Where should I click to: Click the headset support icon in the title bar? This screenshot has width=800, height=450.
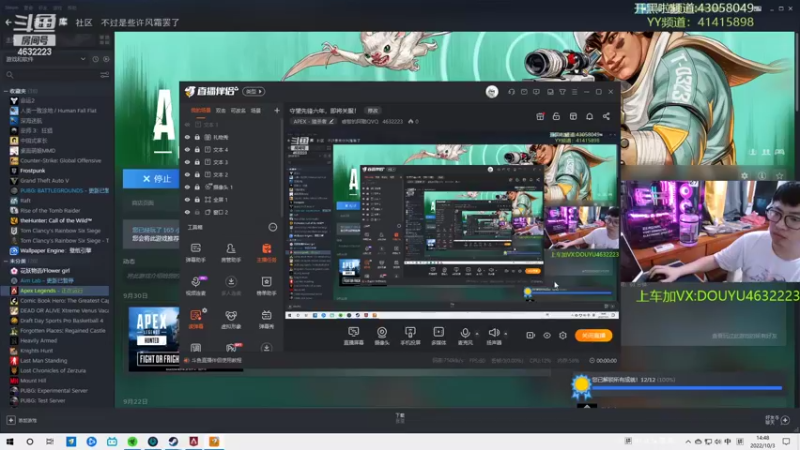click(x=511, y=92)
